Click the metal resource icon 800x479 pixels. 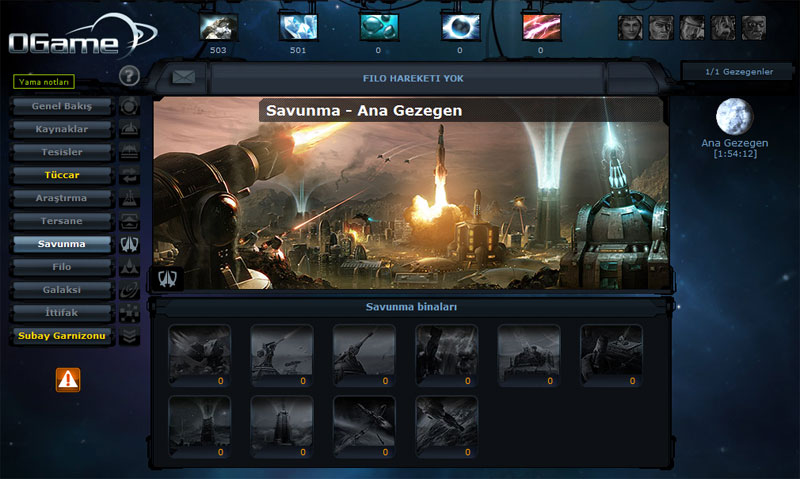tap(218, 27)
